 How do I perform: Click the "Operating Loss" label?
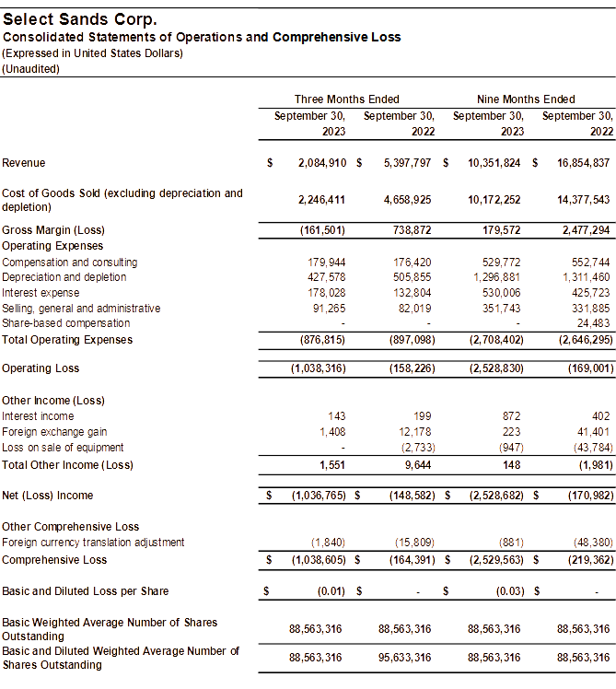click(41, 368)
